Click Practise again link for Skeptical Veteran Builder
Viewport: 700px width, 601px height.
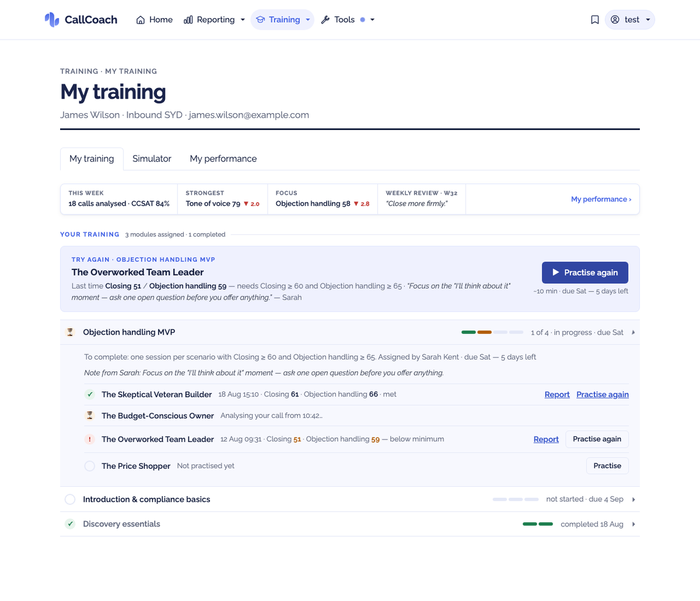click(x=603, y=395)
